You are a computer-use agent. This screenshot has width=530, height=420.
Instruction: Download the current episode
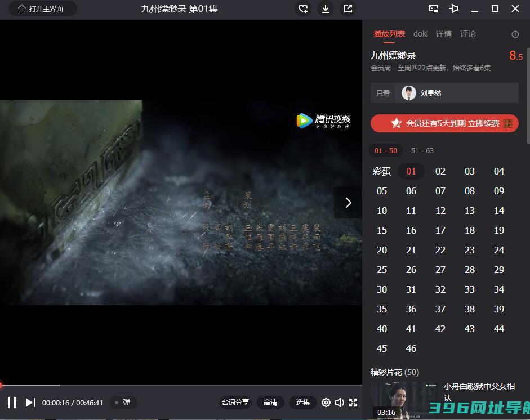pos(326,8)
